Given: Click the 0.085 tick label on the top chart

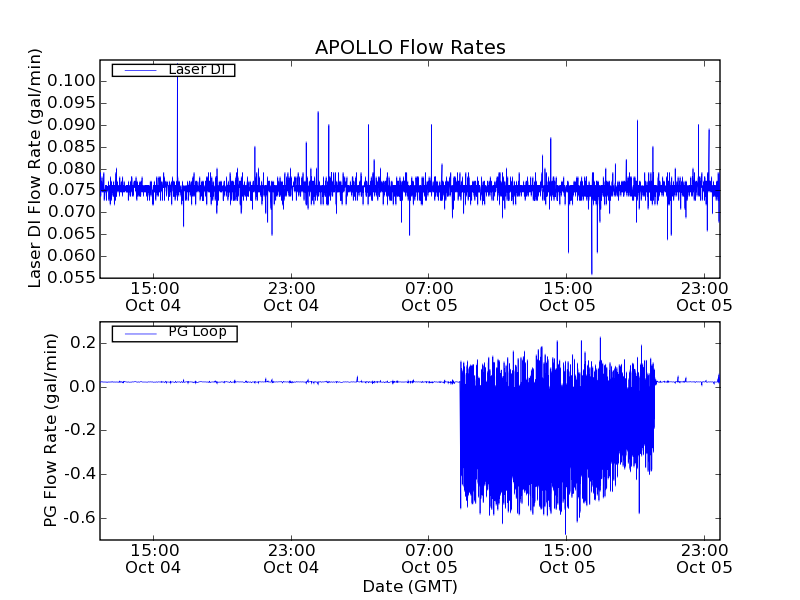Looking at the screenshot, I should [71, 146].
